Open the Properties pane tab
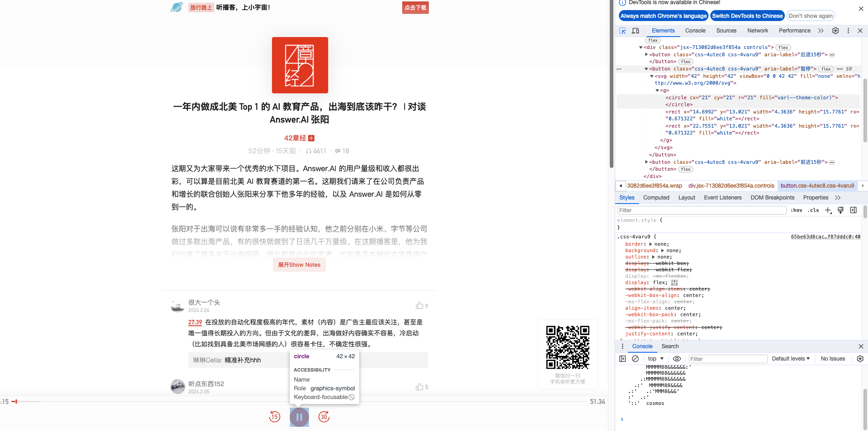The height and width of the screenshot is (431, 868). [x=815, y=198]
